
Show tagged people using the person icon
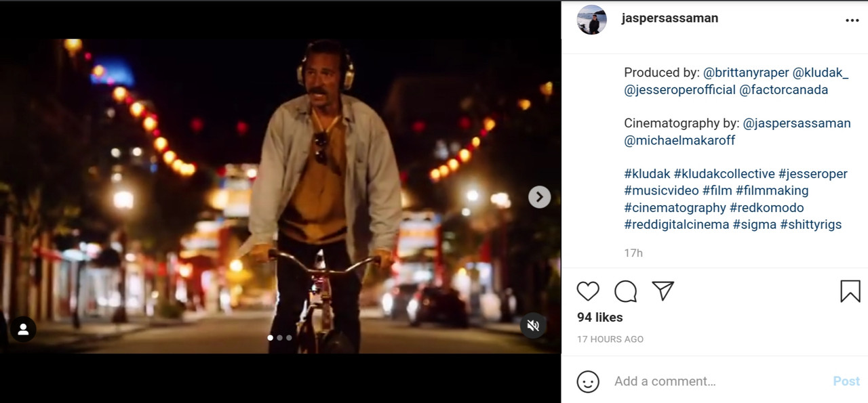pos(23,329)
